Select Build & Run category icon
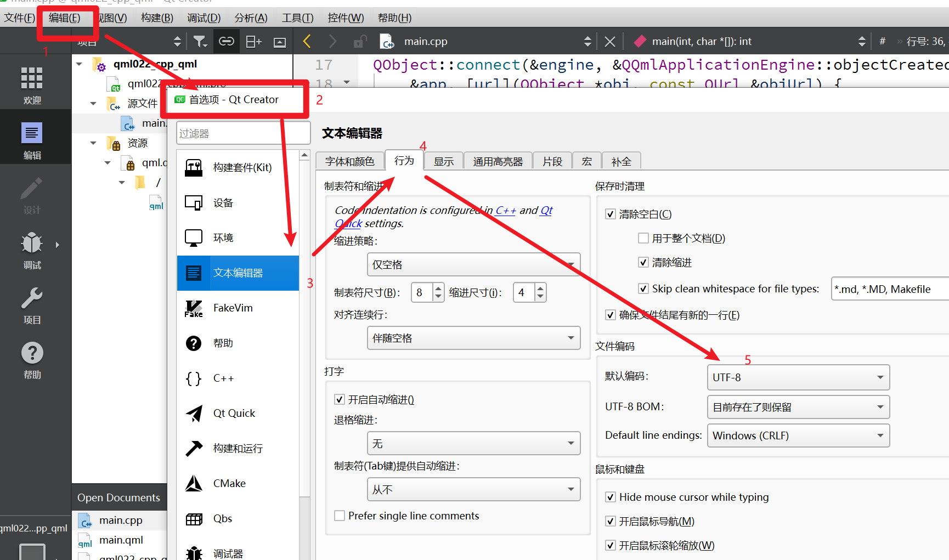The width and height of the screenshot is (949, 560). 194,448
